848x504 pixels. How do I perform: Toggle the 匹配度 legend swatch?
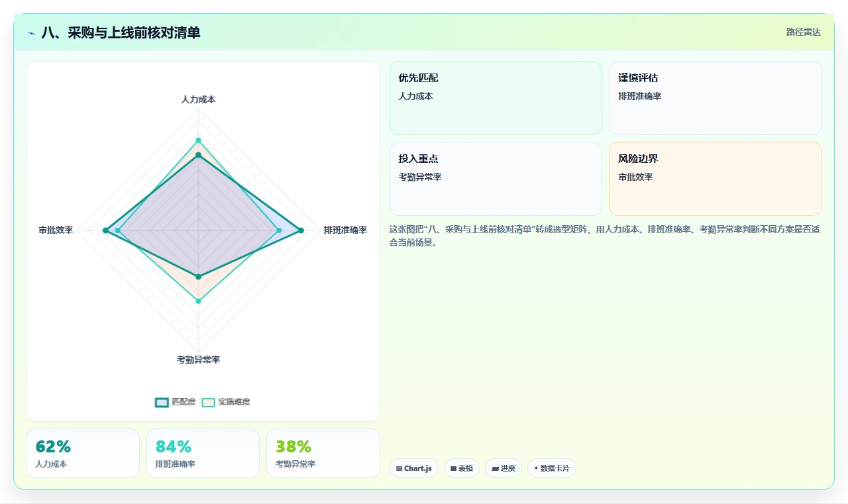(162, 402)
